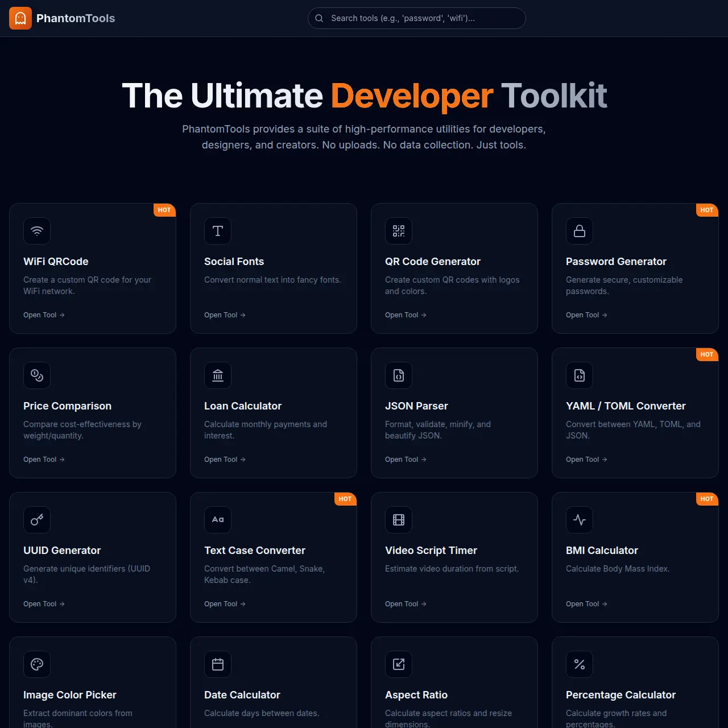728x728 pixels.
Task: Select the Loan Calculator title
Action: coord(243,406)
